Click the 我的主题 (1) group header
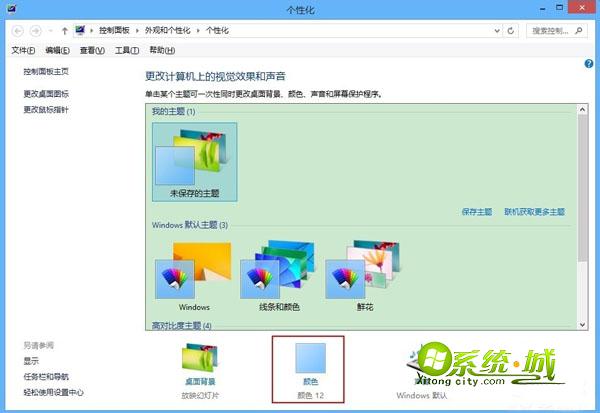The image size is (600, 413). point(174,111)
